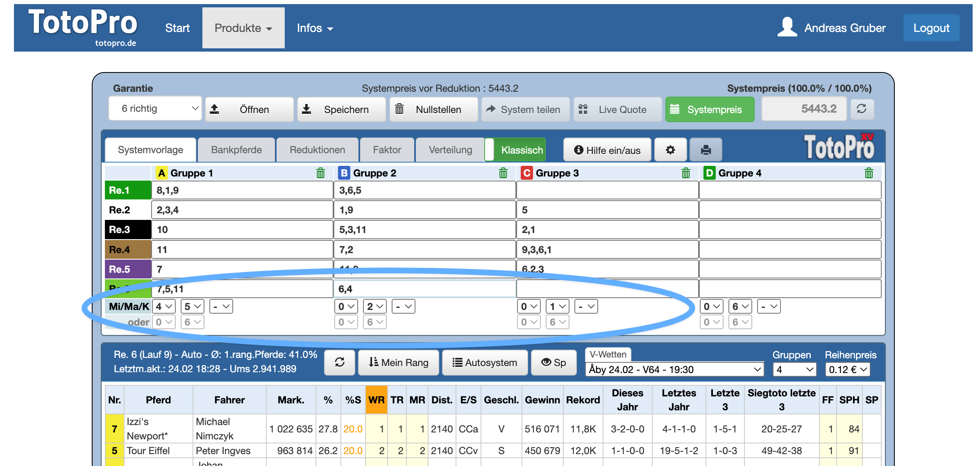
Task: Sort table by WR column header
Action: [x=376, y=400]
